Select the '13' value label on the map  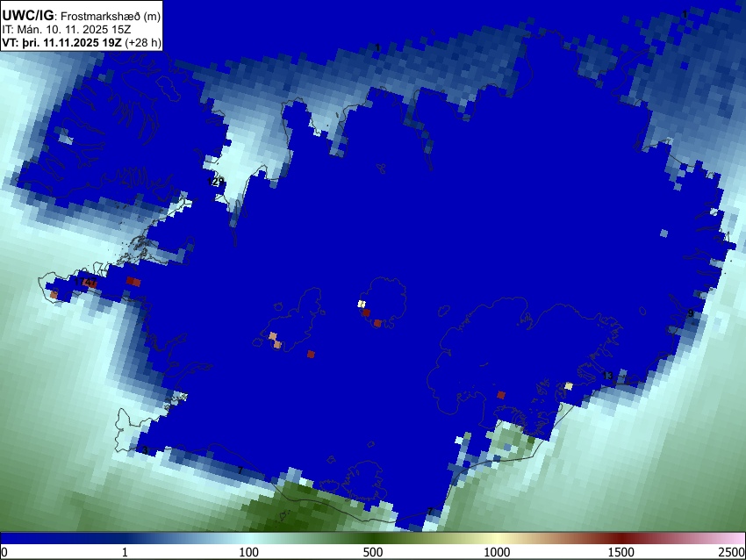607,376
